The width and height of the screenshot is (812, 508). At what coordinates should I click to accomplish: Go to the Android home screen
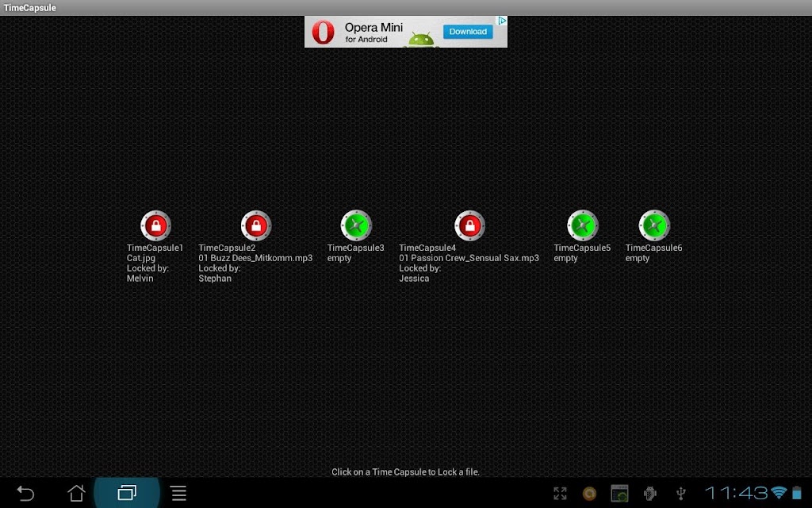(x=76, y=493)
